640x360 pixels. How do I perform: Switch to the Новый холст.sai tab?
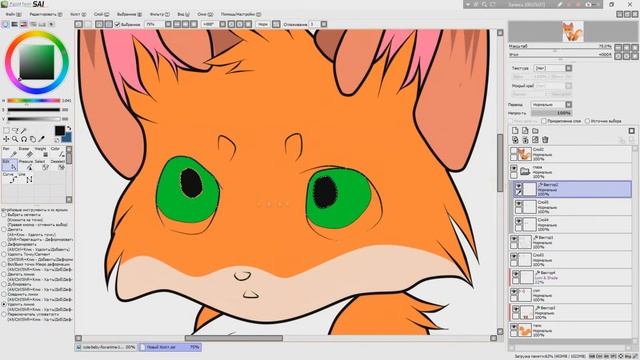point(170,347)
